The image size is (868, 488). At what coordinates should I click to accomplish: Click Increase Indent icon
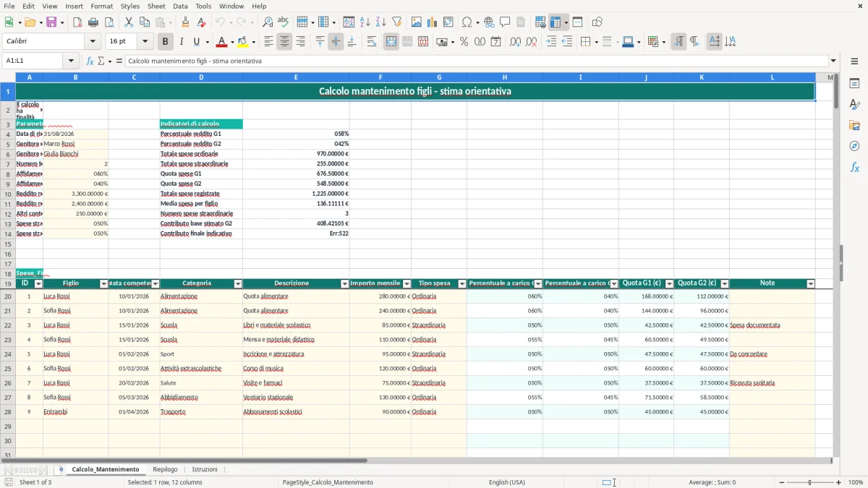point(551,42)
